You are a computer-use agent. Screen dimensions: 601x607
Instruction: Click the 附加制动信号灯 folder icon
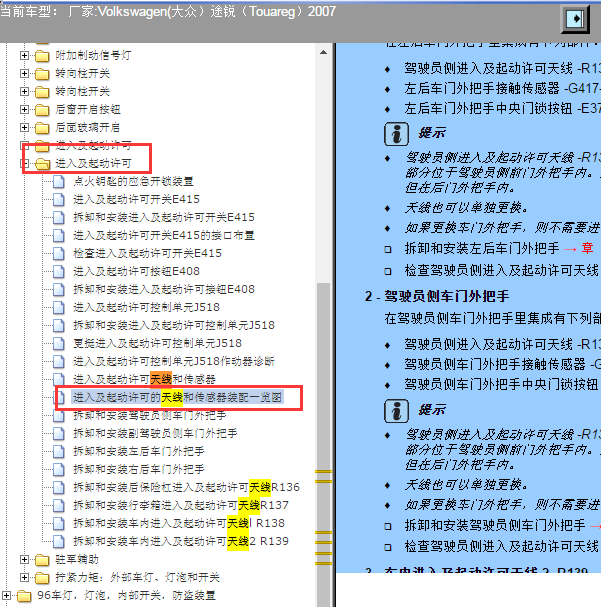(x=42, y=56)
